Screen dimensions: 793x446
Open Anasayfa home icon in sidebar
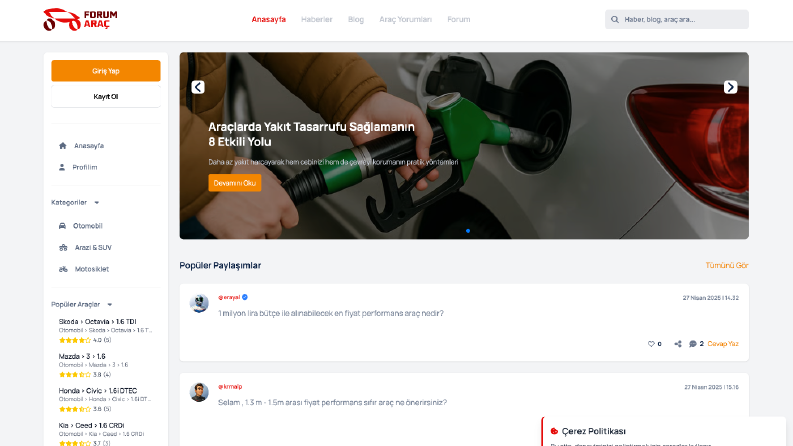click(x=63, y=146)
